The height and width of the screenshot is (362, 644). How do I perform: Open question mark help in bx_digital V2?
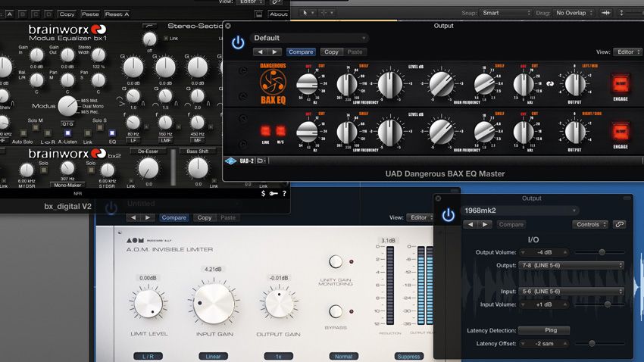tap(284, 193)
